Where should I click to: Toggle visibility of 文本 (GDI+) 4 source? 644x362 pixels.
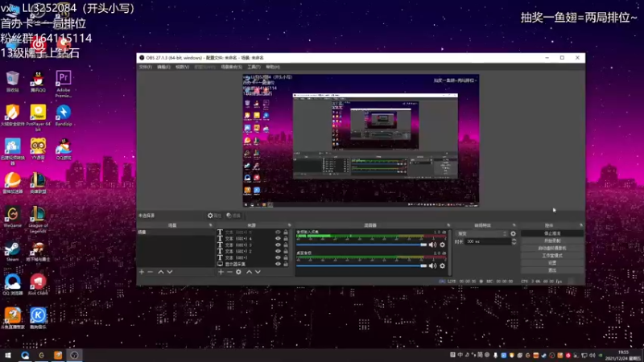point(278,238)
